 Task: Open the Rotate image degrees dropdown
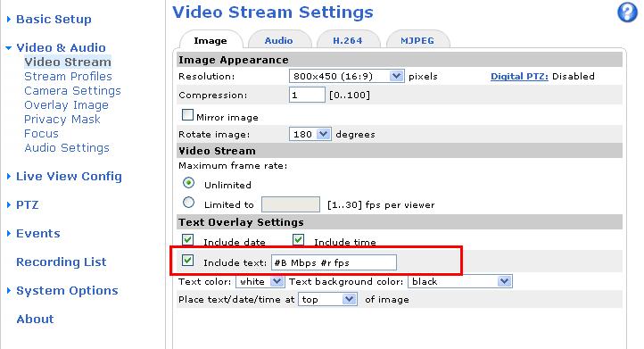[x=310, y=134]
